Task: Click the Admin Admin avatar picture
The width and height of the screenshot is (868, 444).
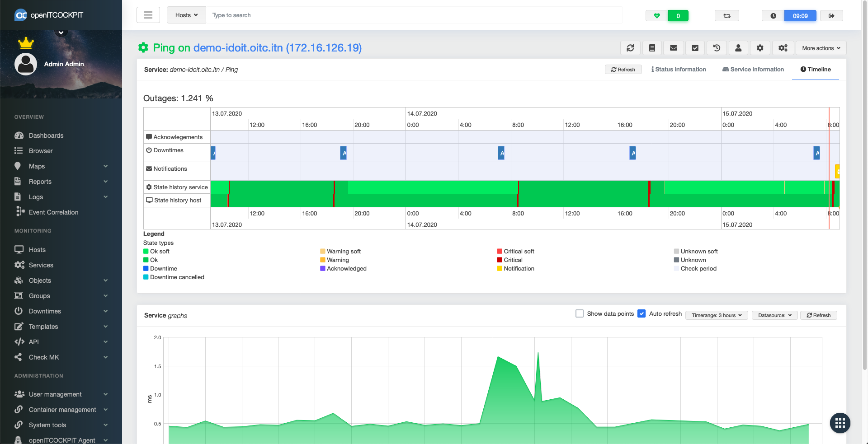Action: pos(26,64)
